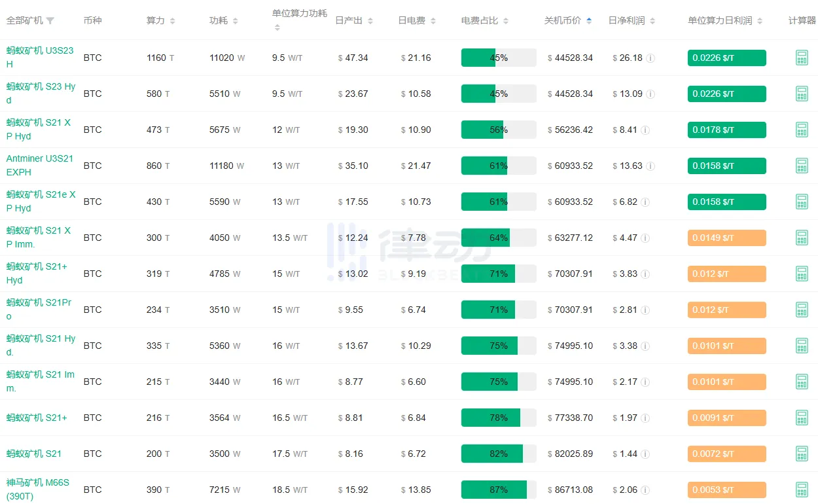Screen dimensions: 818x504
Task: Open calculator for Antminer U3S23H row
Action: point(802,58)
